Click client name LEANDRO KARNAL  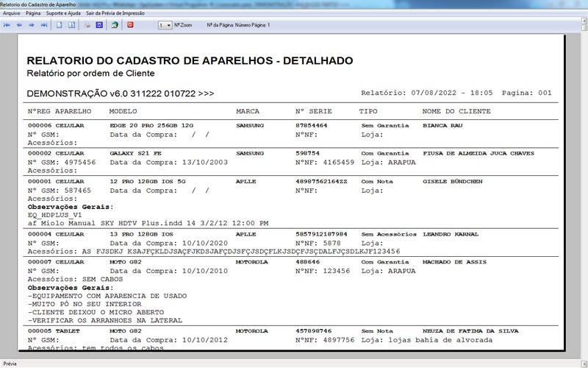coord(451,234)
